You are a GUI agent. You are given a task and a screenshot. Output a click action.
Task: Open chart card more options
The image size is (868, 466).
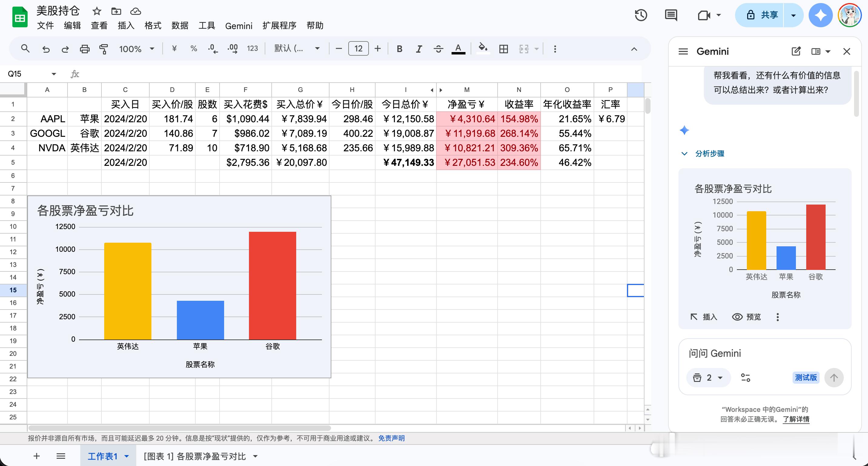point(778,317)
